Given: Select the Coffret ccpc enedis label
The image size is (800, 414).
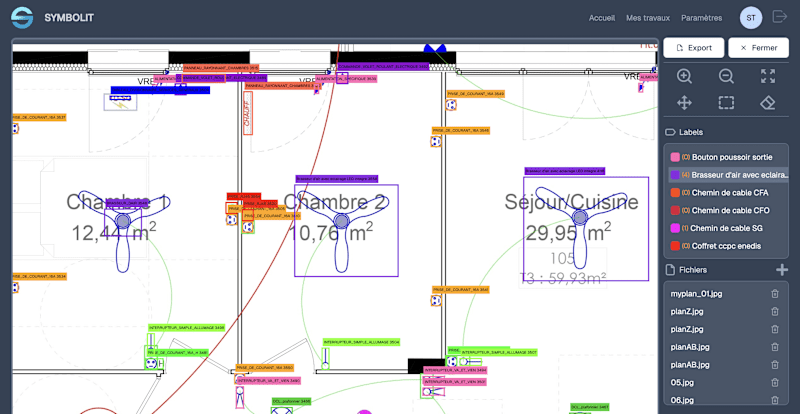Looking at the screenshot, I should 728,246.
